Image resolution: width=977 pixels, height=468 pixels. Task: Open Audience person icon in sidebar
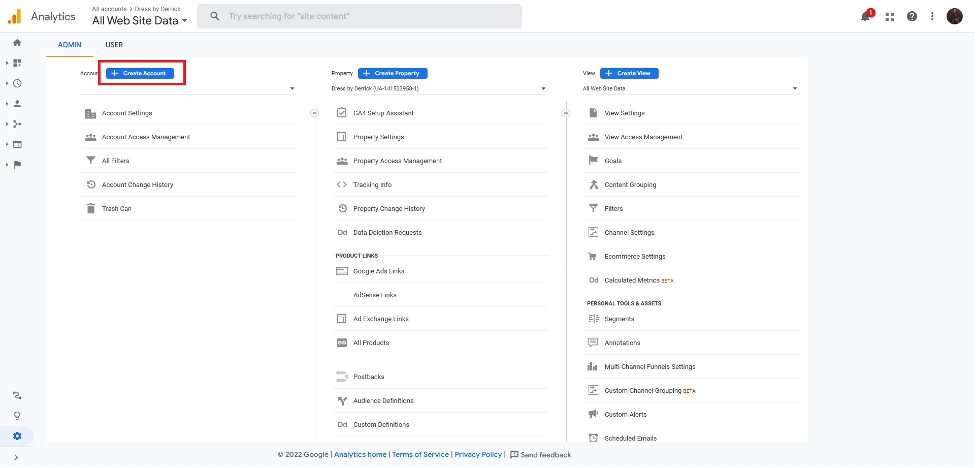pos(17,103)
